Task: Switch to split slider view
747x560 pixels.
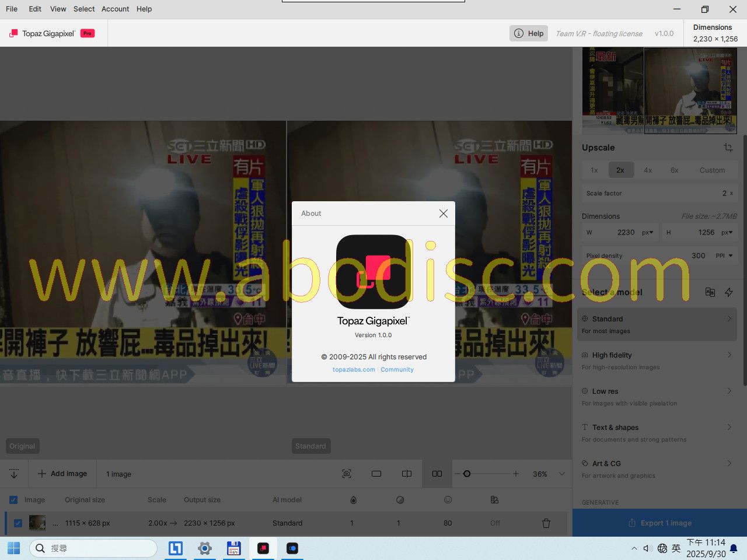Action: (x=407, y=474)
